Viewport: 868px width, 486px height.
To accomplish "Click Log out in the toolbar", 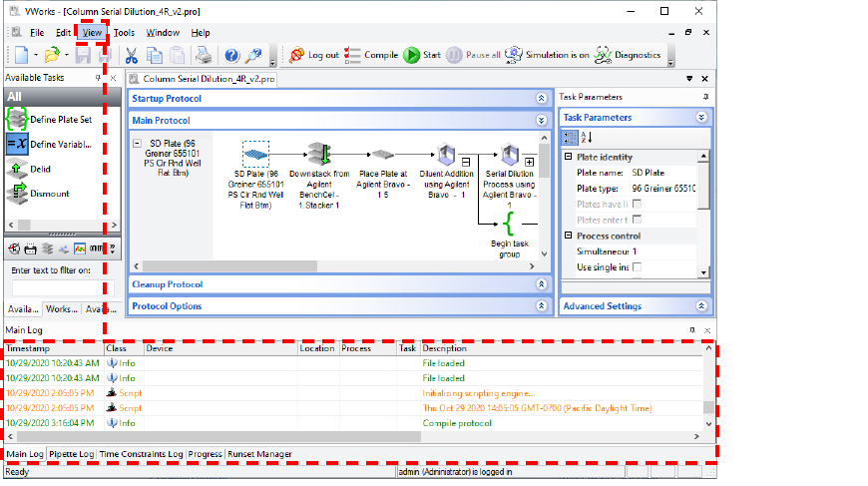I will coord(314,55).
